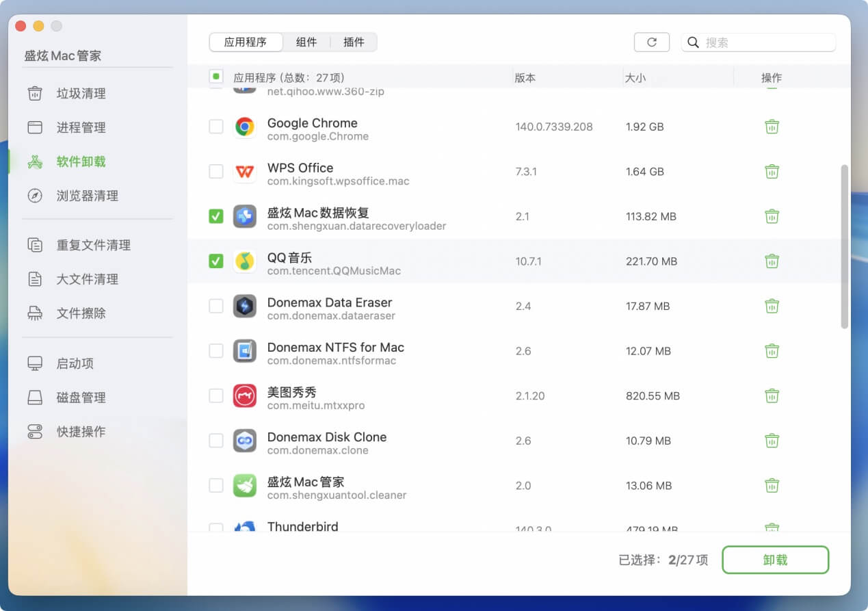Select 磁盘管理 in the sidebar
Viewport: 868px width, 611px height.
81,398
